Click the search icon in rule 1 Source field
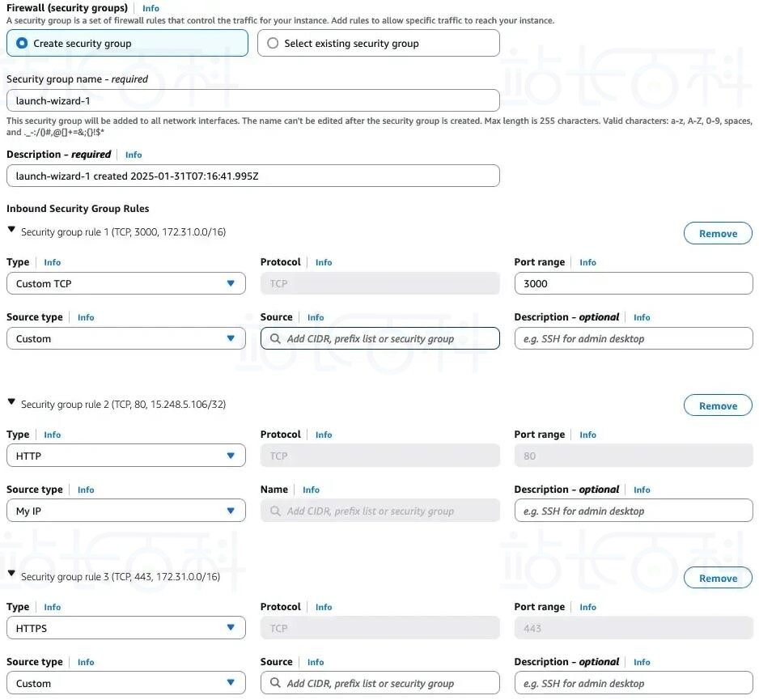The height and width of the screenshot is (700, 759). (275, 339)
